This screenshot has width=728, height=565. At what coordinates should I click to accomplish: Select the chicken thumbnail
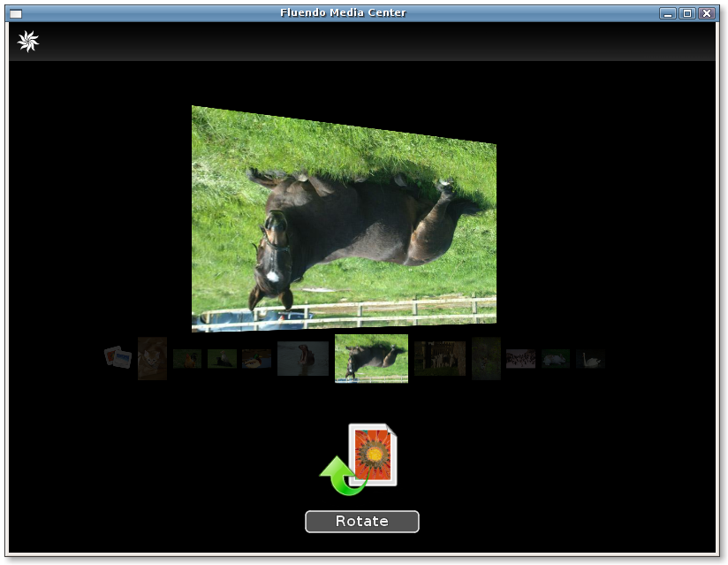pyautogui.click(x=187, y=359)
